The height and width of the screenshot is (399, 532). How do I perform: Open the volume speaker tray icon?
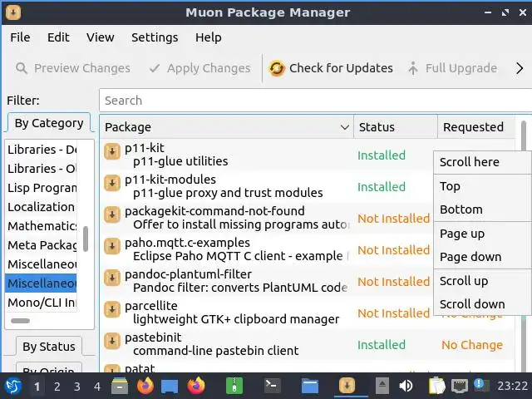click(x=406, y=386)
